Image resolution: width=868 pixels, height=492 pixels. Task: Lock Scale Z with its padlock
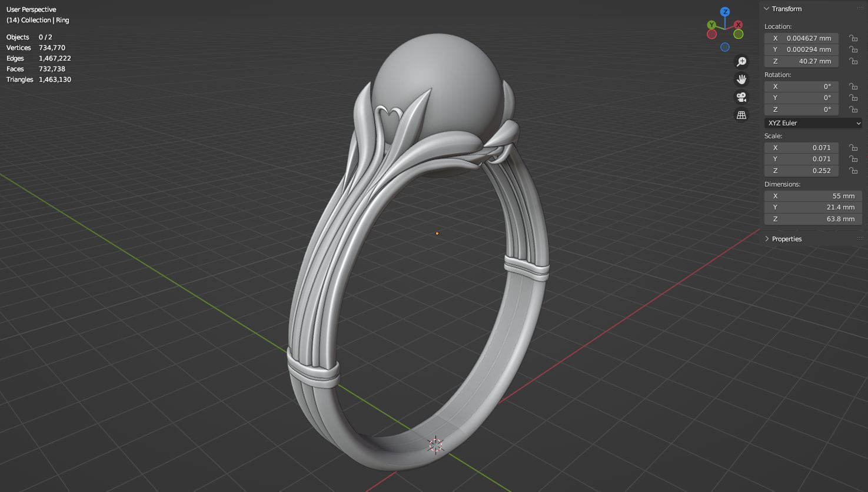click(x=853, y=171)
